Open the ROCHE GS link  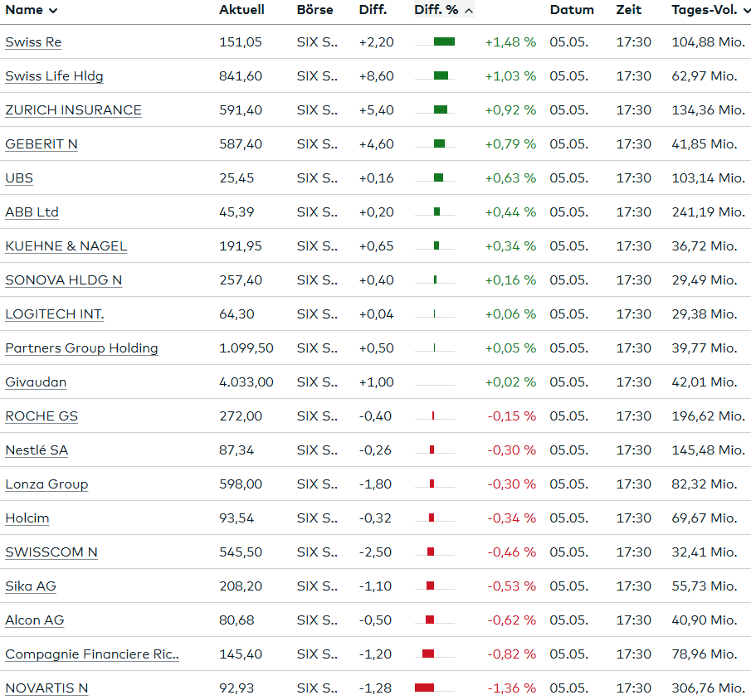41,416
